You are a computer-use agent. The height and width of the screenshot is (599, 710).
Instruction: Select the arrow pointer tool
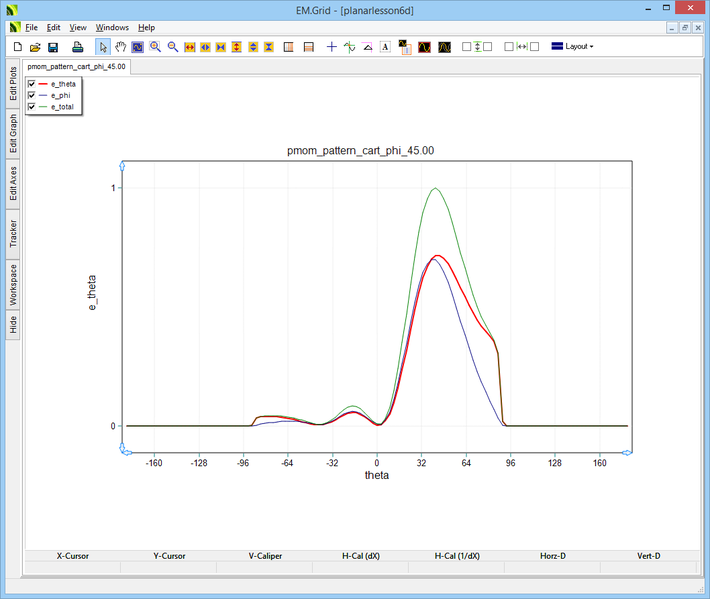(103, 47)
